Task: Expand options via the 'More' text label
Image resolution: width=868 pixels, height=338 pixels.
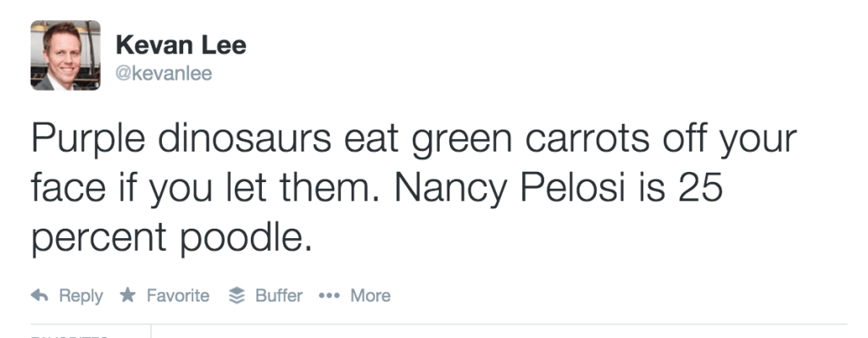Action: click(370, 296)
